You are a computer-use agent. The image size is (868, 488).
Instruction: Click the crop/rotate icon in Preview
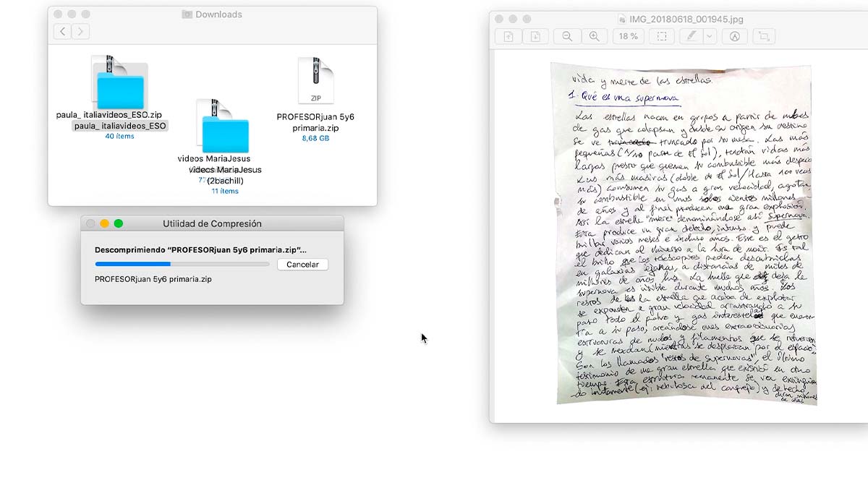click(762, 36)
